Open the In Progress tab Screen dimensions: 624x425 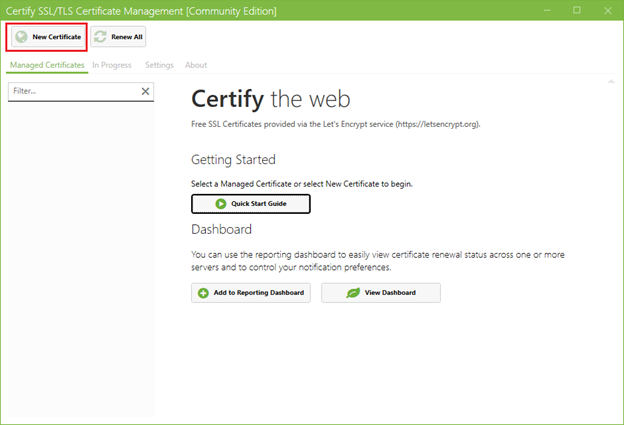(112, 65)
